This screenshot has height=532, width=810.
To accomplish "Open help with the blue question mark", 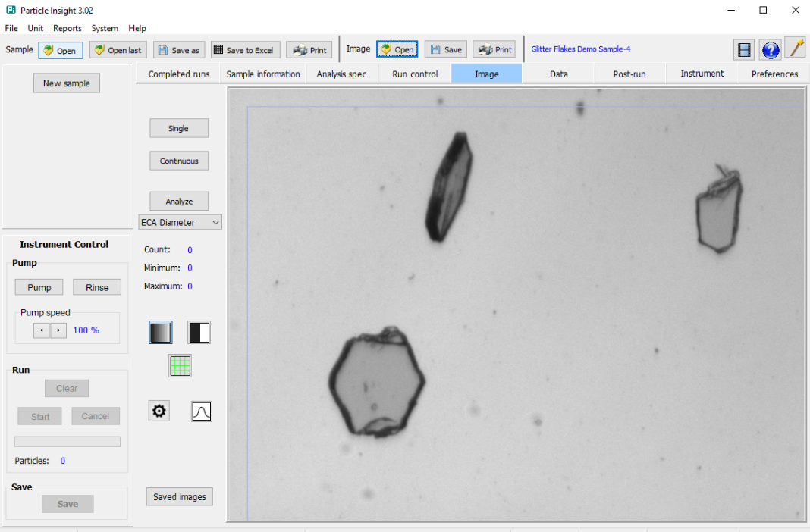I will pos(770,50).
